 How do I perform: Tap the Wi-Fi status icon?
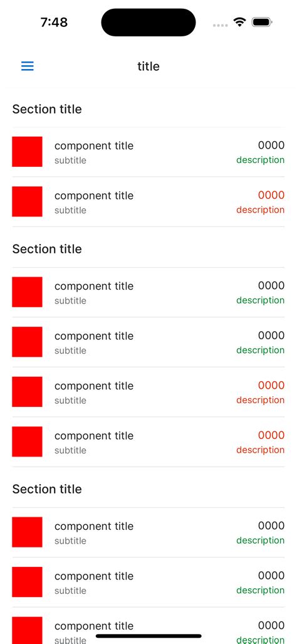click(239, 22)
